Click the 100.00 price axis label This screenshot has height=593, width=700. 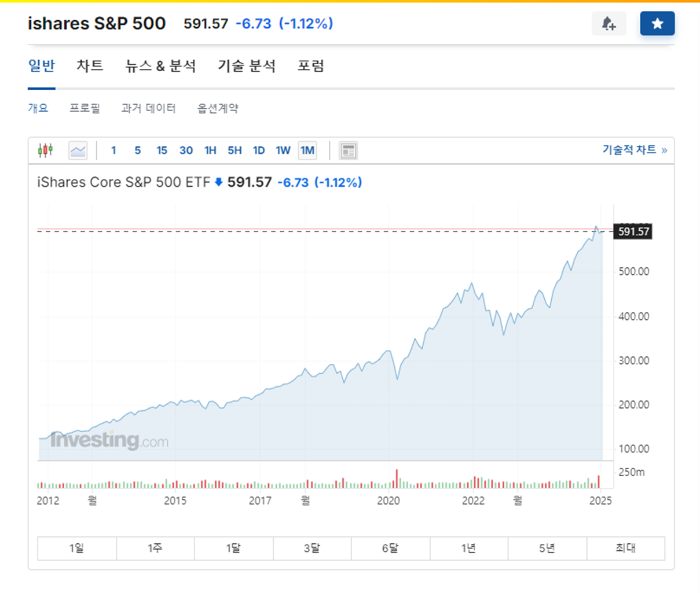pos(634,449)
